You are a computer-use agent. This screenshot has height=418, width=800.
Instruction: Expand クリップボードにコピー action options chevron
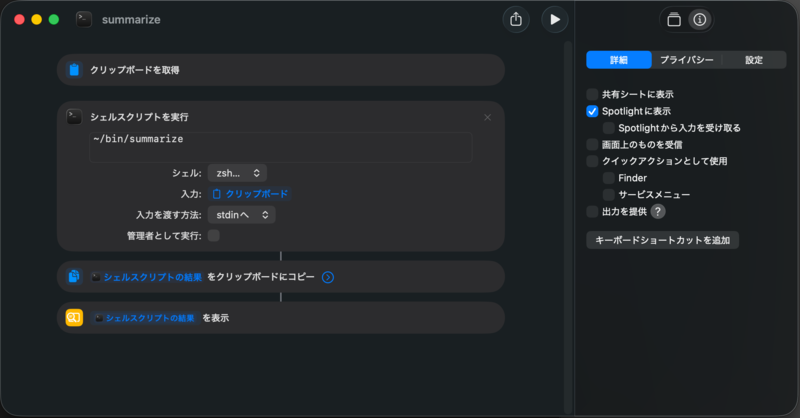coord(328,277)
